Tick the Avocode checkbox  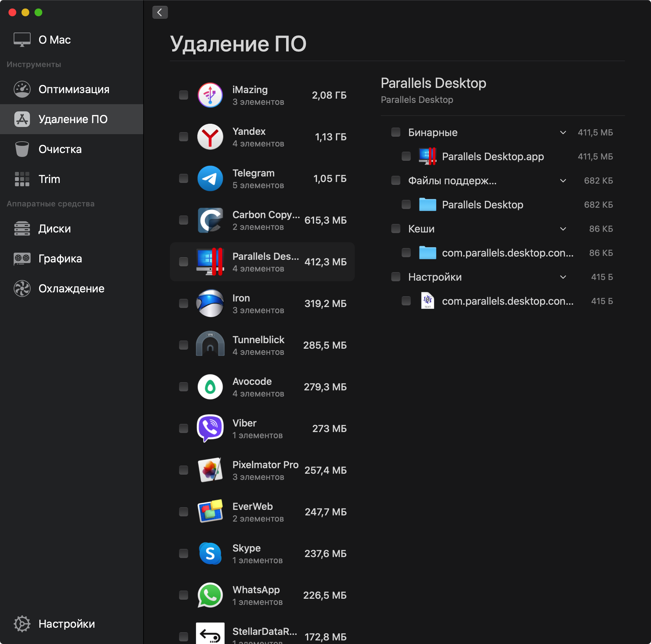(x=183, y=387)
